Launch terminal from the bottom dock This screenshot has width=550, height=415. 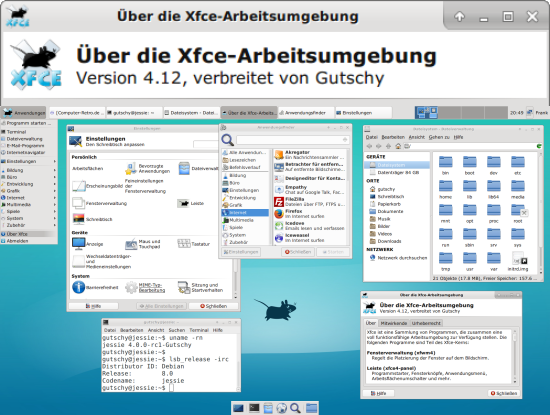coord(254,408)
